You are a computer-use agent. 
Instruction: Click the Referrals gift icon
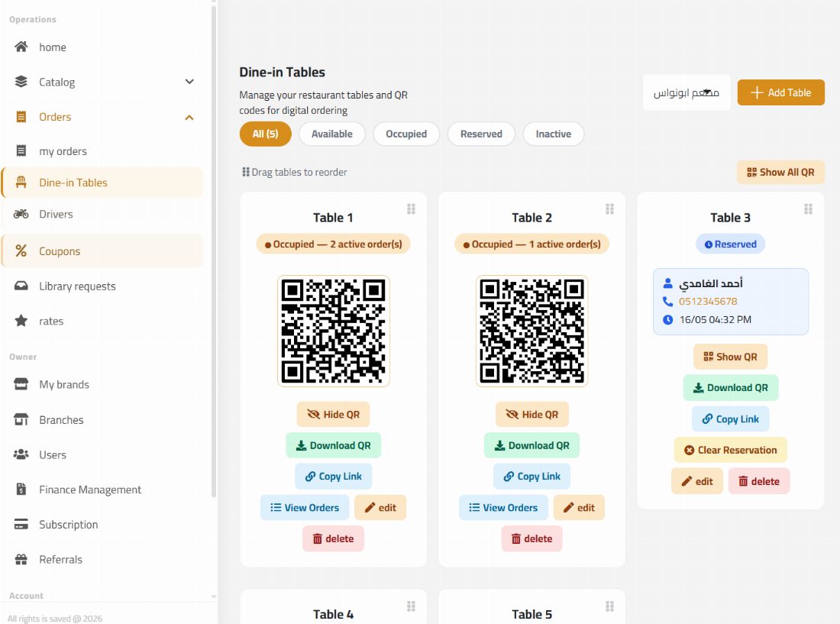click(21, 559)
